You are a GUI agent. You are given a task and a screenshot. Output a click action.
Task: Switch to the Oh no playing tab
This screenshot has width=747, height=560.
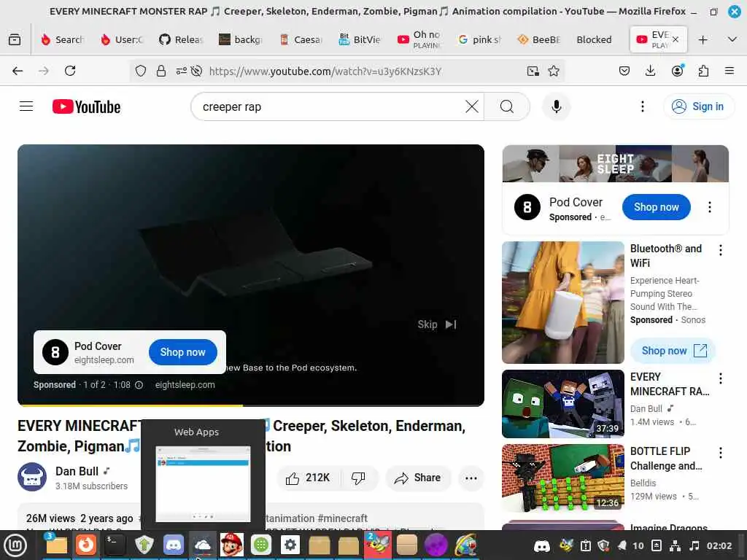tap(419, 39)
